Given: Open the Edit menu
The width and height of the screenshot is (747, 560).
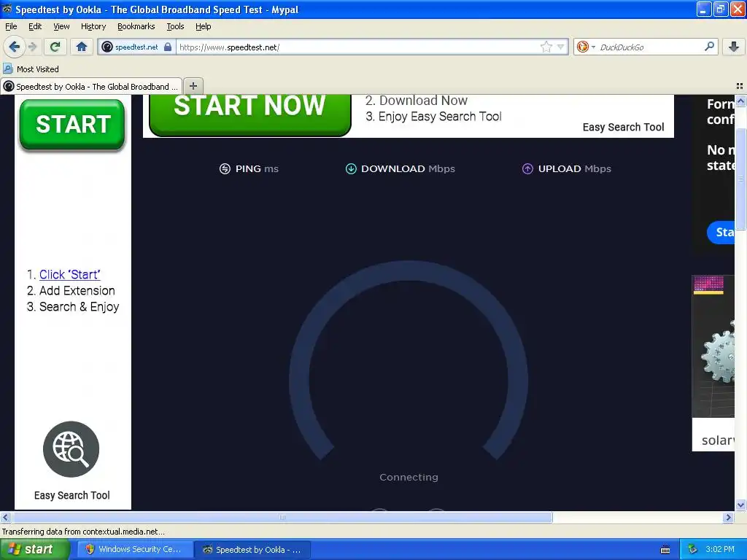Looking at the screenshot, I should 35,26.
